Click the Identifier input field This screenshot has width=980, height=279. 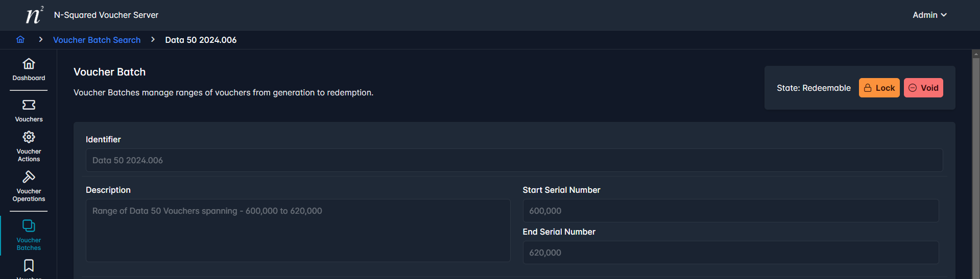click(514, 160)
